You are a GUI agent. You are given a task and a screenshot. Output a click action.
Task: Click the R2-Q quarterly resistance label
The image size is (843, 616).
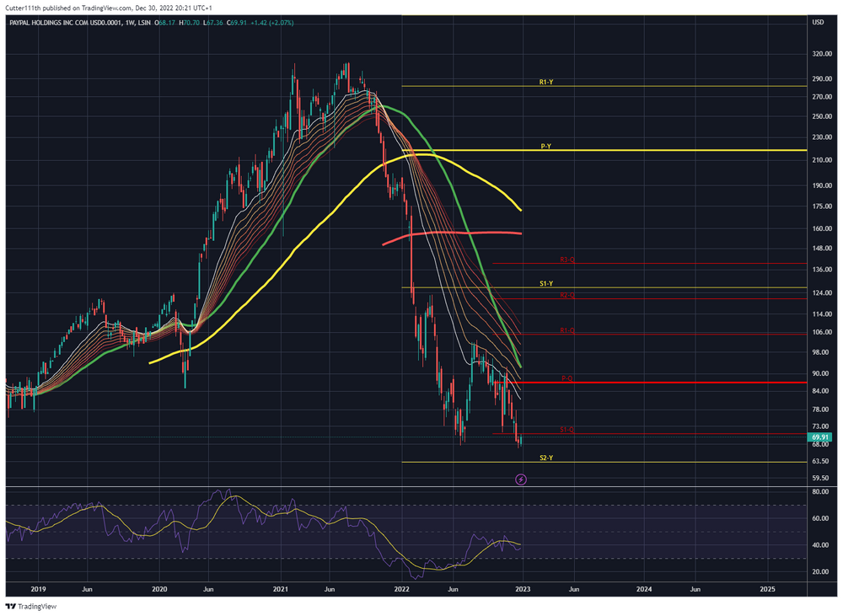pyautogui.click(x=567, y=295)
